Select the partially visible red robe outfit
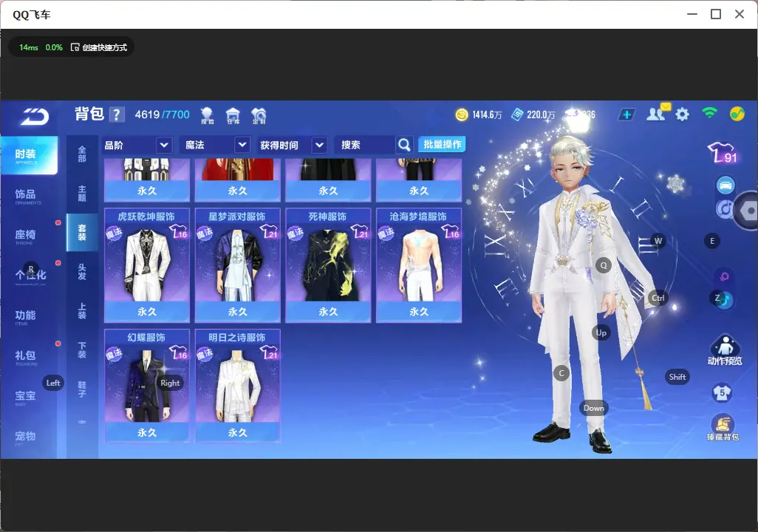758x532 pixels. 237,180
